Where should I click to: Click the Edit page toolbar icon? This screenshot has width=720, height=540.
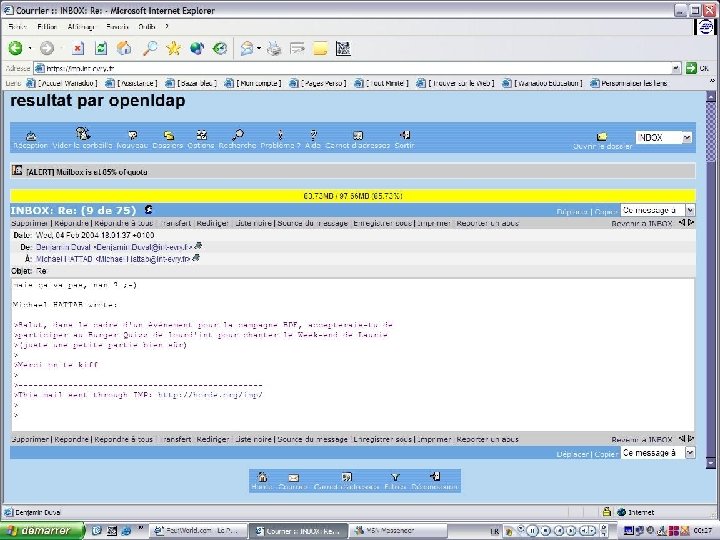[x=297, y=48]
